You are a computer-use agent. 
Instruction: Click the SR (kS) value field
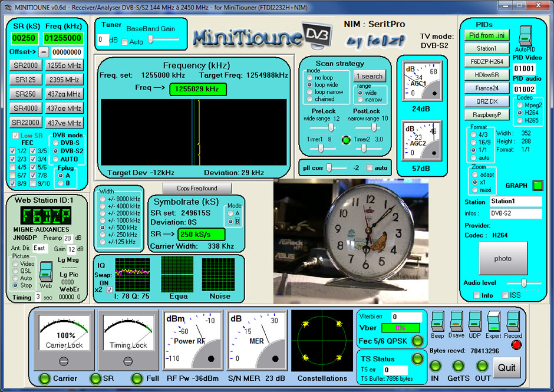(24, 38)
